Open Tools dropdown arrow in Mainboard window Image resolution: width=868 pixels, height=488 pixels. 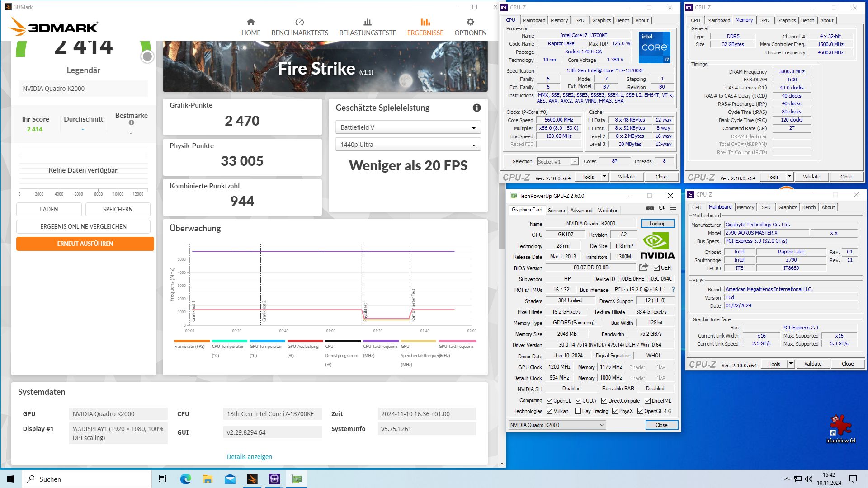791,364
